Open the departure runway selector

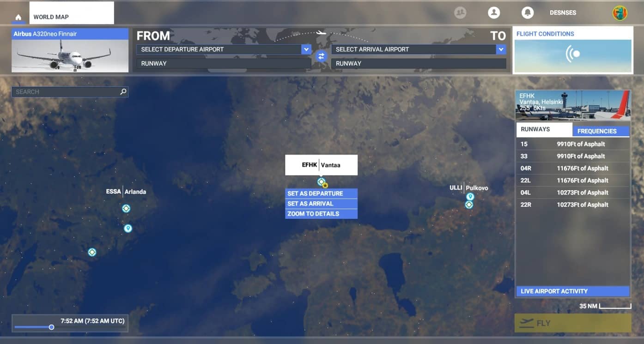(224, 63)
